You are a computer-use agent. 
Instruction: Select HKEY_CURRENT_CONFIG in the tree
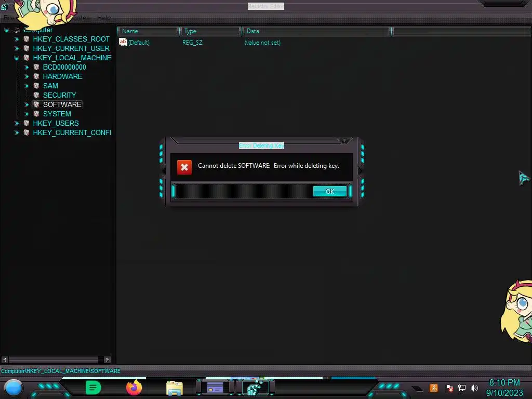point(72,132)
